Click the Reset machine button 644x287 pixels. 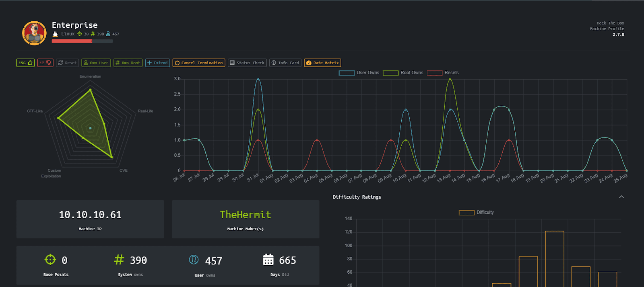[67, 63]
